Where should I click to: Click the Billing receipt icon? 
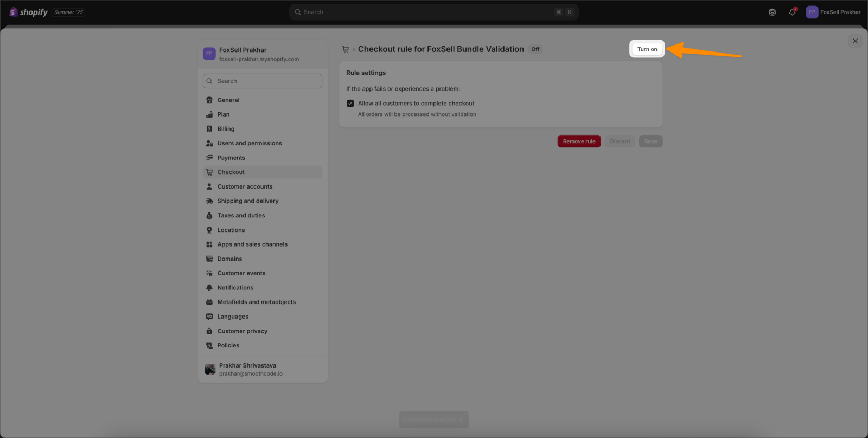(209, 129)
